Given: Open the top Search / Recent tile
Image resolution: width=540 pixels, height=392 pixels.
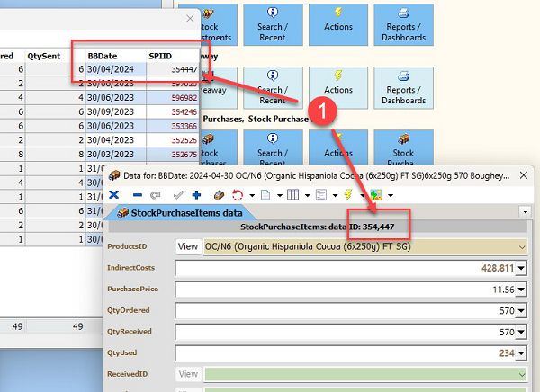Looking at the screenshot, I should pyautogui.click(x=270, y=24).
